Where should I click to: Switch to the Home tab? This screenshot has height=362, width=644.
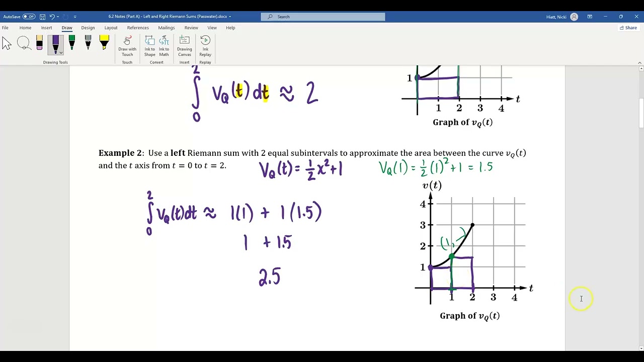[x=25, y=28]
